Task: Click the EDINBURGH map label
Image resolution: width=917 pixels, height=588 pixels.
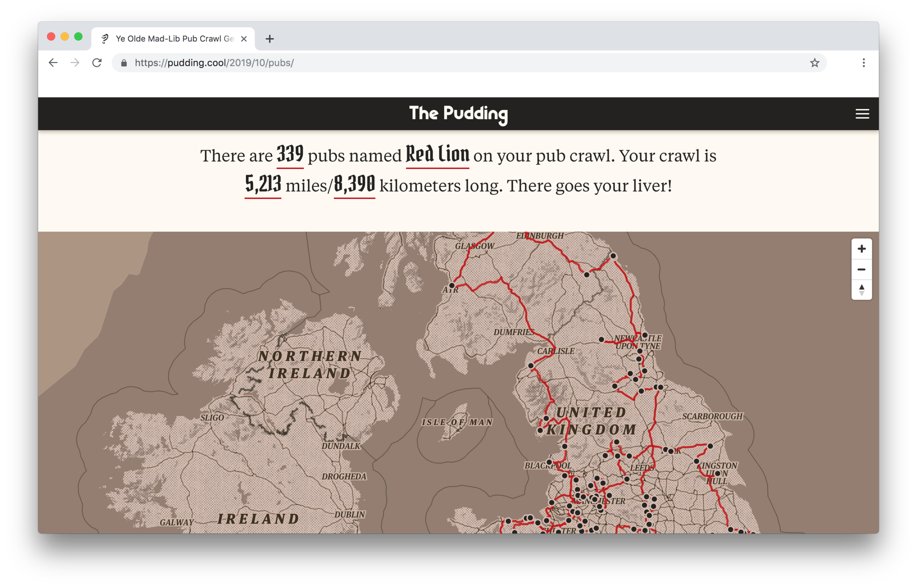Action: tap(540, 236)
